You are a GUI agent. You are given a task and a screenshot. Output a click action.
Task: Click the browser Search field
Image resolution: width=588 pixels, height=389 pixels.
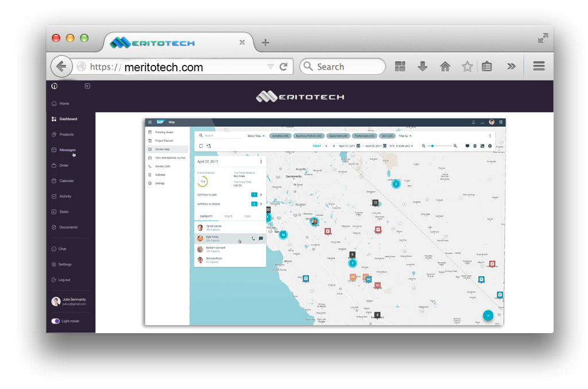tap(342, 67)
